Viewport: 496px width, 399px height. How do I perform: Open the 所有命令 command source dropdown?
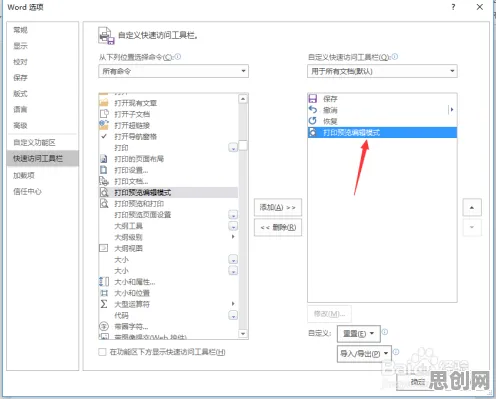173,71
